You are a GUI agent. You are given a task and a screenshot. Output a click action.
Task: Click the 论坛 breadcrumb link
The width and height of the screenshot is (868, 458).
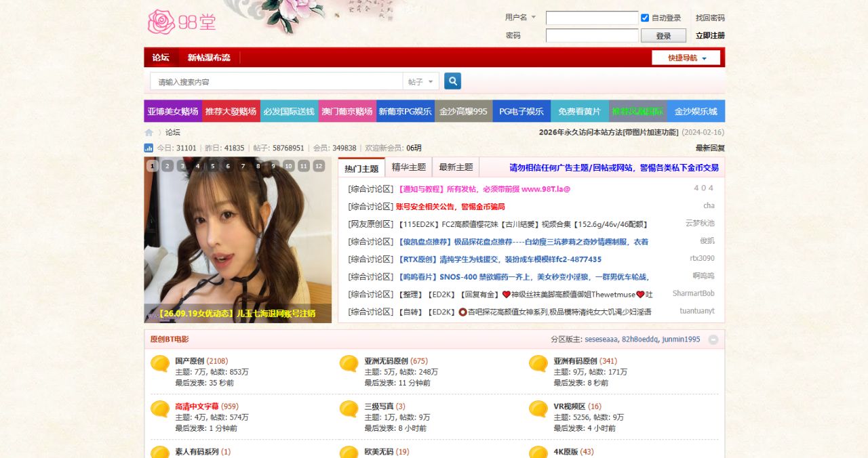(x=173, y=133)
